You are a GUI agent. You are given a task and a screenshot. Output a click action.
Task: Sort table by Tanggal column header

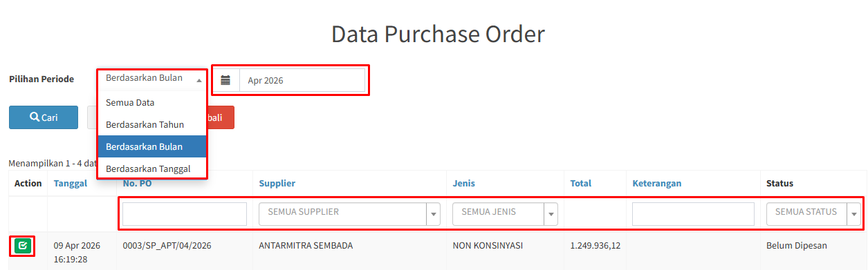click(x=71, y=183)
